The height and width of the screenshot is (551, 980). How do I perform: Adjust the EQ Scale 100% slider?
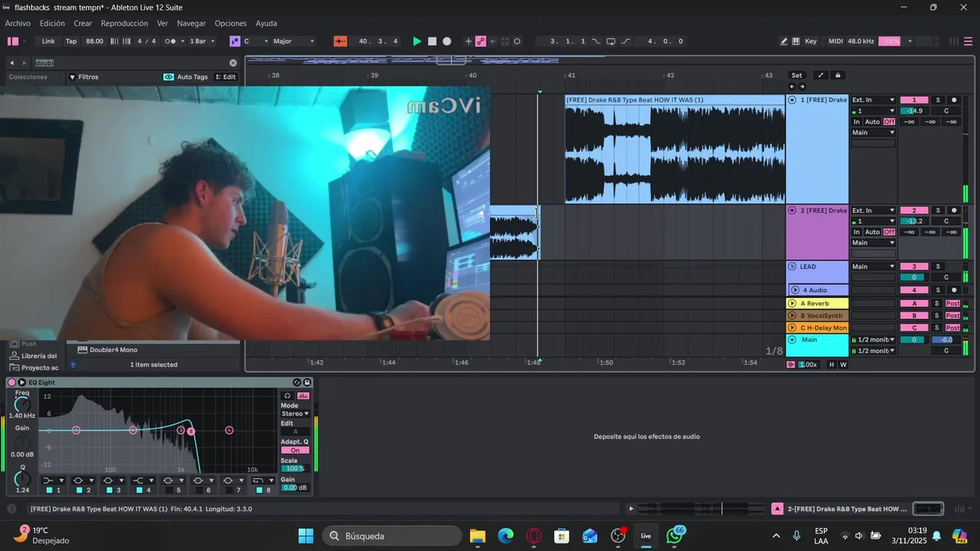coord(295,468)
